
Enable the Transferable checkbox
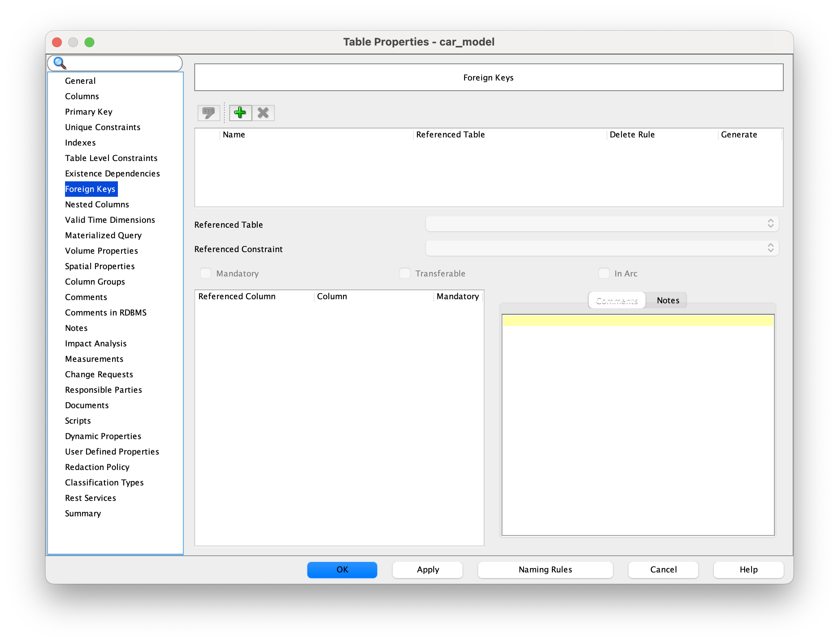click(405, 273)
